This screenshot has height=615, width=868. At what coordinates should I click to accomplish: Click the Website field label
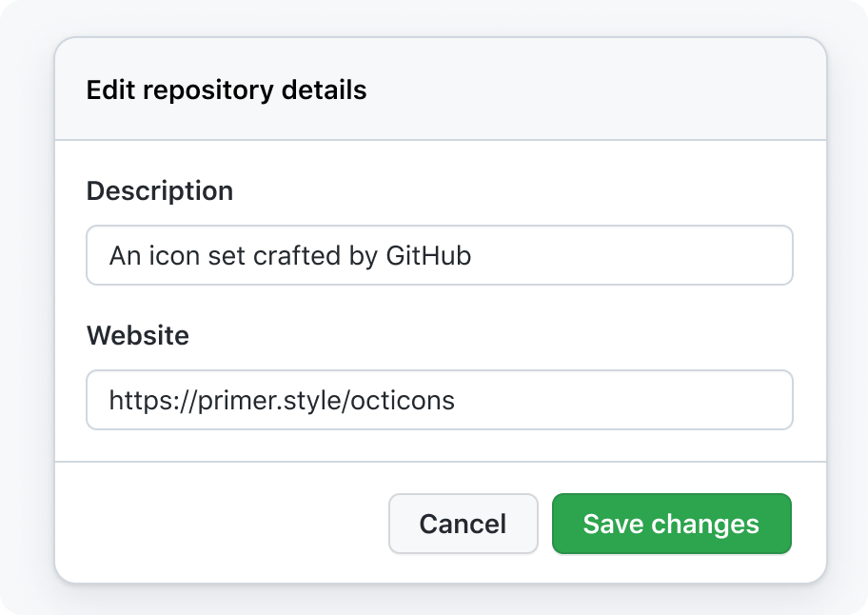[x=138, y=335]
